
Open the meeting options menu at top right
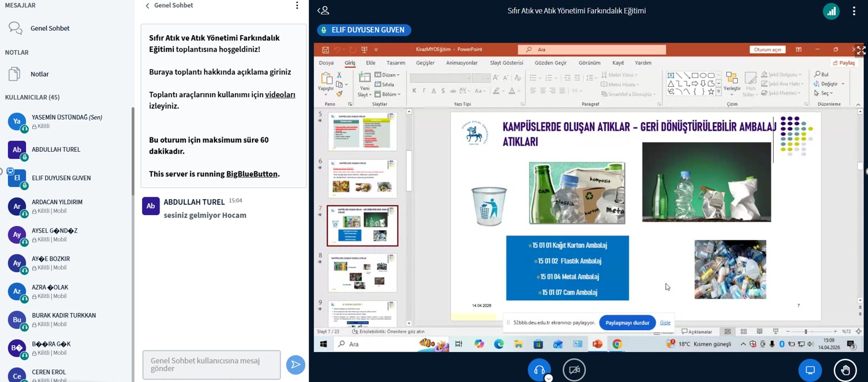pyautogui.click(x=853, y=11)
